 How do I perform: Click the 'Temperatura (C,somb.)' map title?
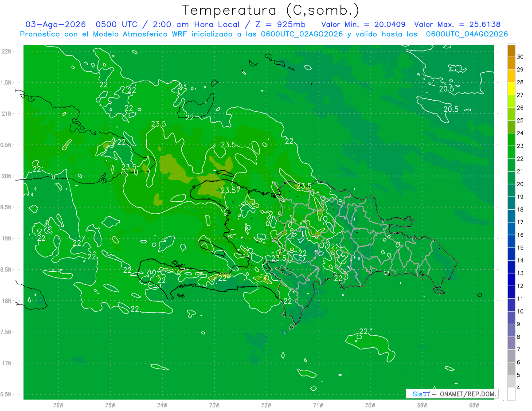[x=270, y=11]
